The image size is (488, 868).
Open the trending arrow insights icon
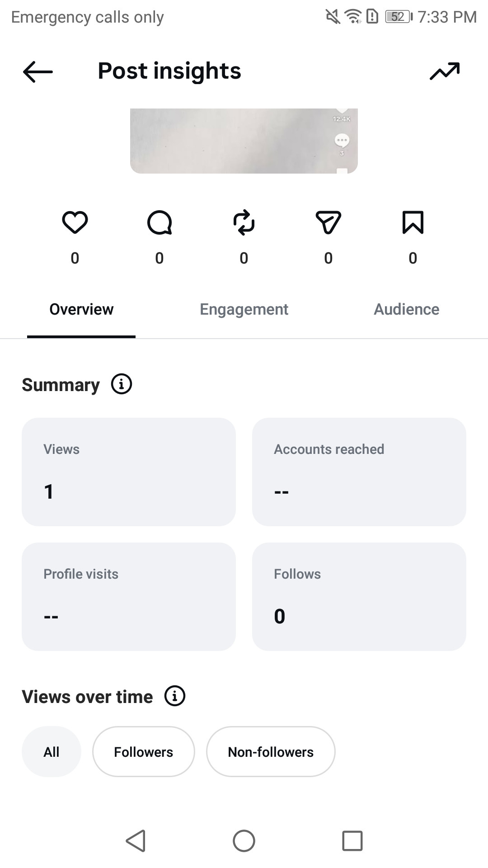click(x=445, y=71)
